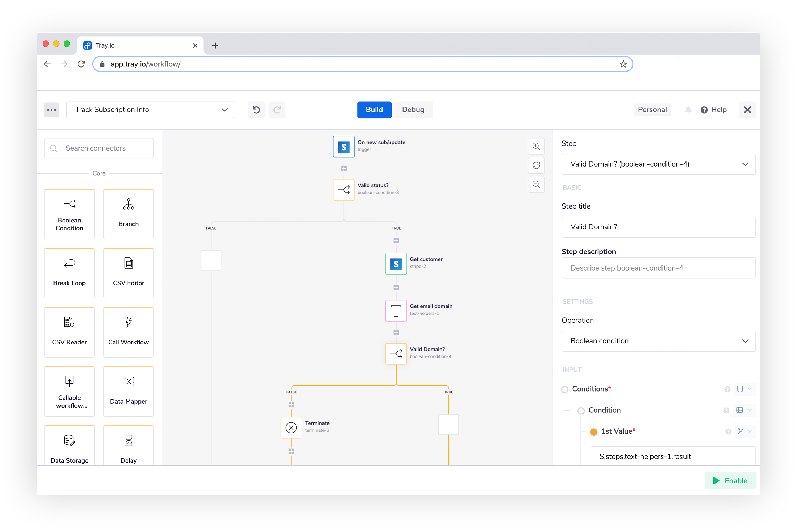Click the canvas zoom in icon
This screenshot has width=798, height=532.
point(536,146)
